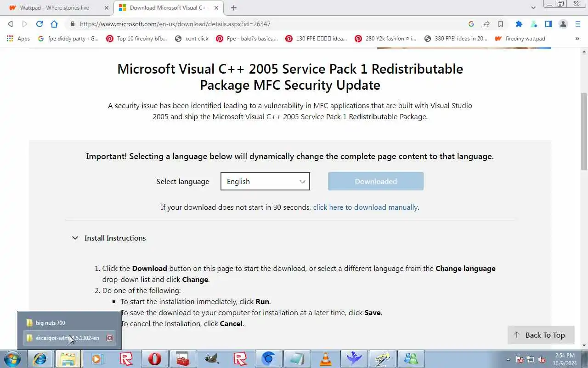Click the download manually link

pos(365,207)
